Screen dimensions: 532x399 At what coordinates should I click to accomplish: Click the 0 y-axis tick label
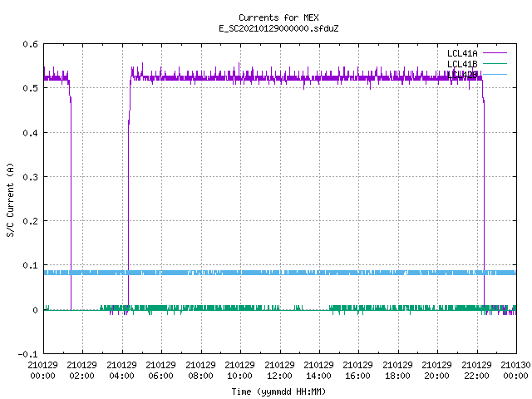click(x=35, y=310)
